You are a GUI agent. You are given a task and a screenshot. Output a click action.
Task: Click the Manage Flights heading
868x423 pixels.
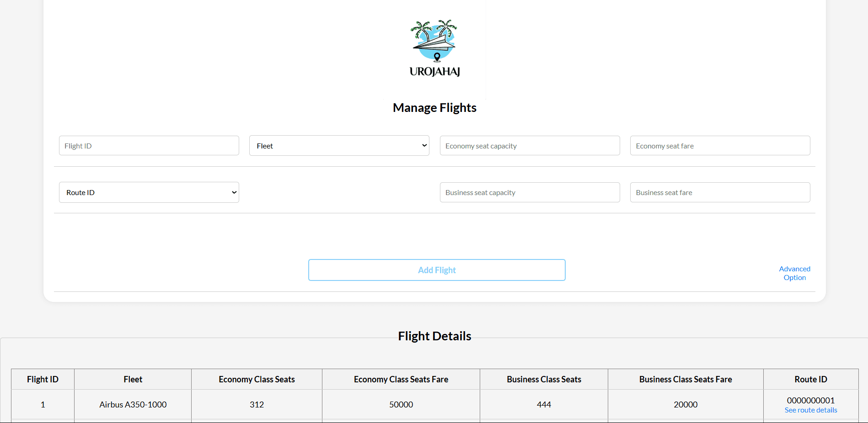pyautogui.click(x=434, y=108)
